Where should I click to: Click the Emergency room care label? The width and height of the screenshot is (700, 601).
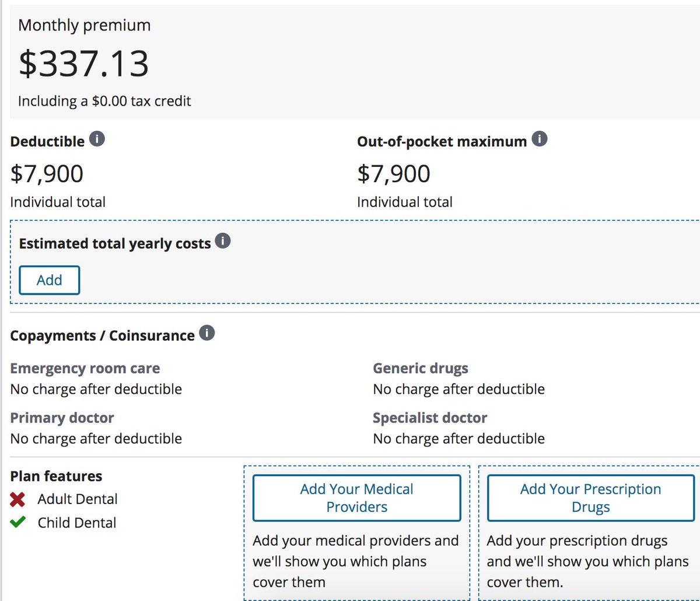pos(85,369)
